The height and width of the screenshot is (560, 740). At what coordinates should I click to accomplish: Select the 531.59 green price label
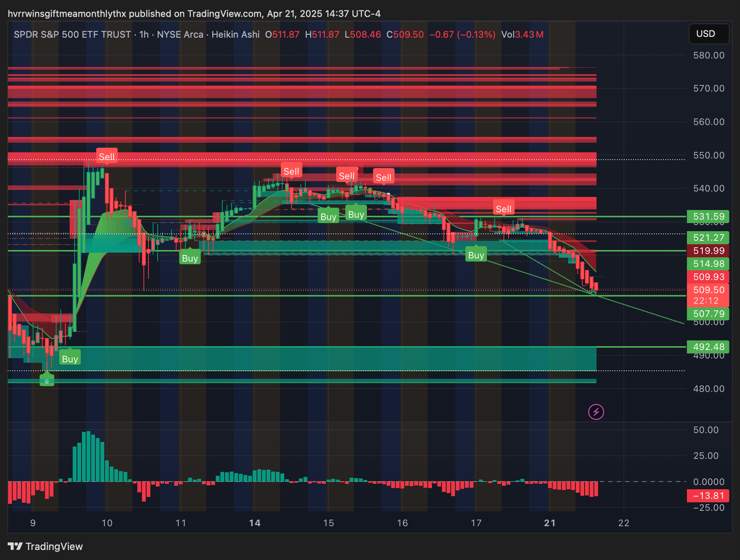(x=708, y=217)
